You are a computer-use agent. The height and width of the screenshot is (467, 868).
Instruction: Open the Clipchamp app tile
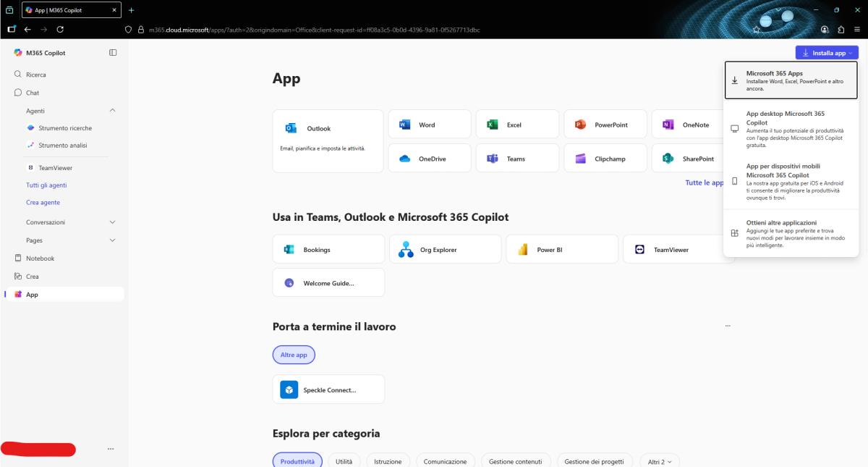pyautogui.click(x=605, y=159)
